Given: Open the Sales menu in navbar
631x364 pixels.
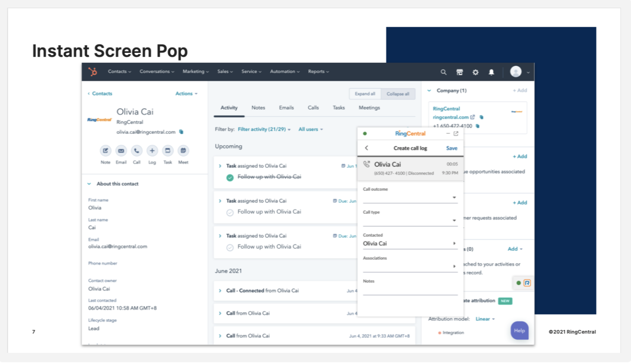Looking at the screenshot, I should tap(225, 72).
